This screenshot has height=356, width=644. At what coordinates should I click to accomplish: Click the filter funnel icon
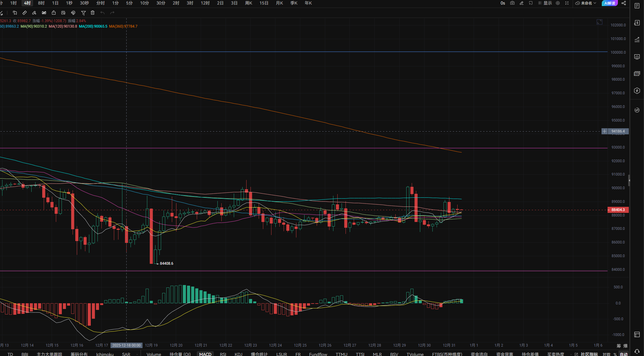83,13
